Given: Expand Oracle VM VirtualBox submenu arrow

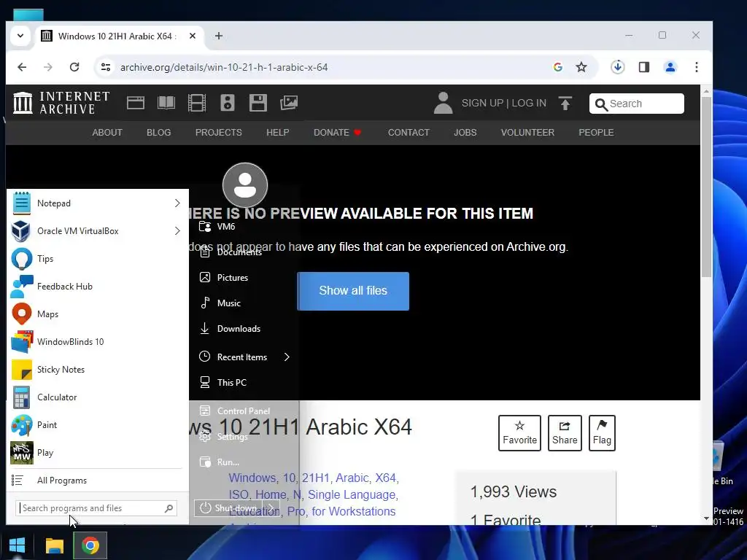Looking at the screenshot, I should pos(177,231).
